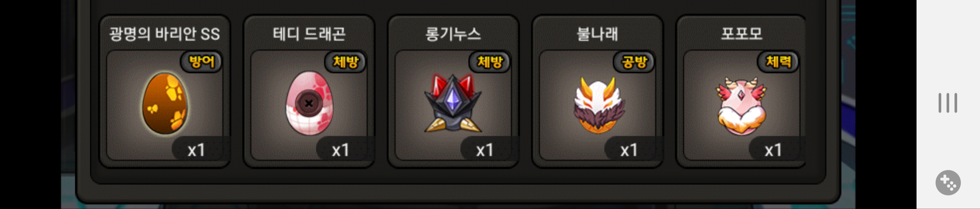
Task: Select the orange 광명의 바리안 SS egg icon
Action: click(x=165, y=104)
